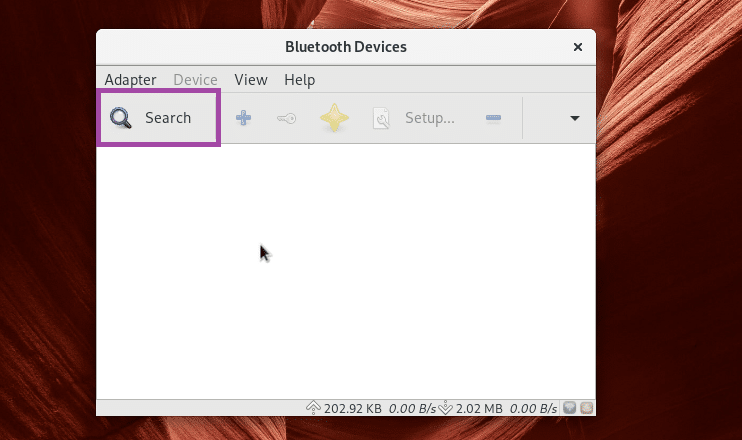Image resolution: width=742 pixels, height=440 pixels.
Task: Open the Help menu
Action: [299, 80]
